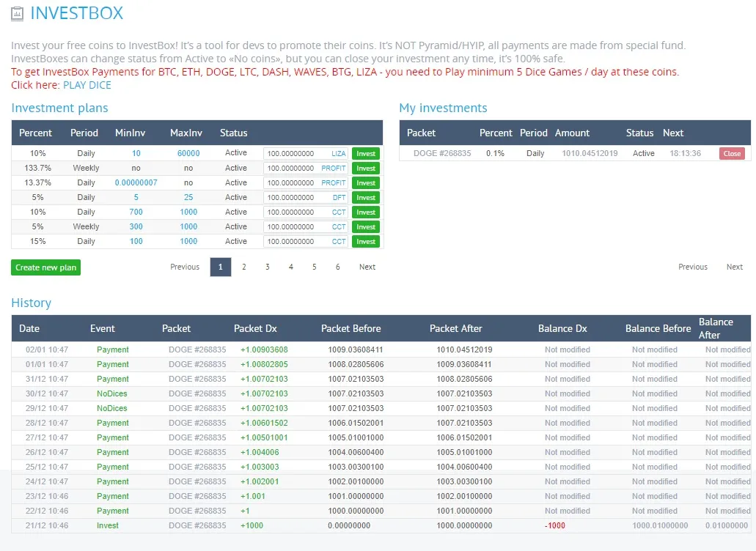Click Packet After value 1010.04512019 in History
The width and height of the screenshot is (756, 551).
[x=464, y=350]
